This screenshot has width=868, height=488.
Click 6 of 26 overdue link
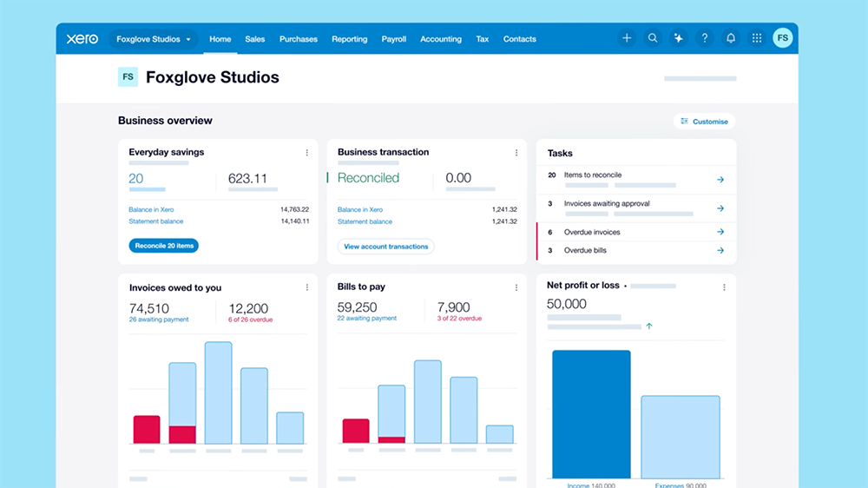click(250, 320)
